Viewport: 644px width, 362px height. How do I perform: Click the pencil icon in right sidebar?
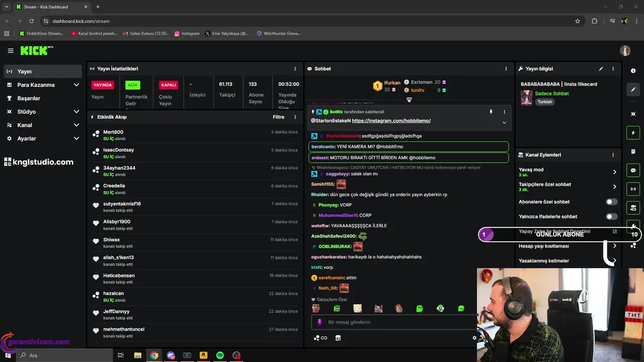point(633,89)
